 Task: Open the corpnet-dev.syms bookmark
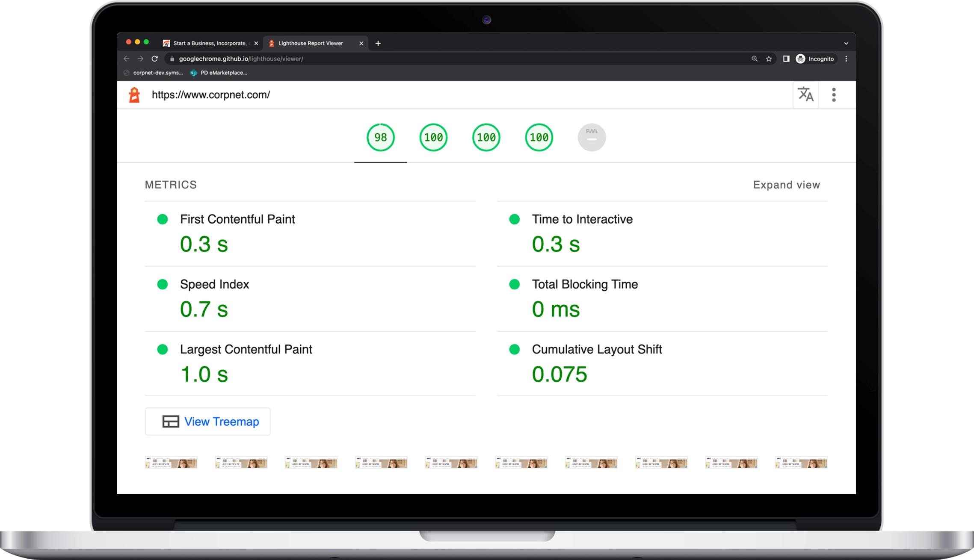pos(154,73)
